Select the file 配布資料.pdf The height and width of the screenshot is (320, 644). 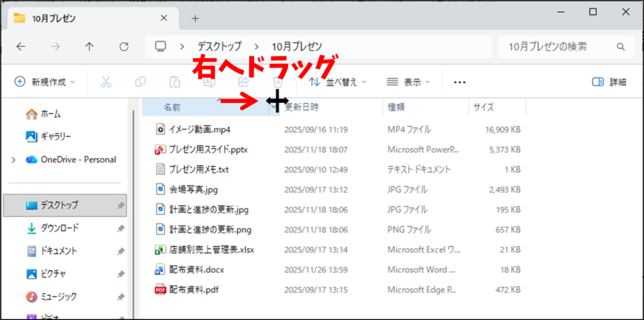point(193,290)
